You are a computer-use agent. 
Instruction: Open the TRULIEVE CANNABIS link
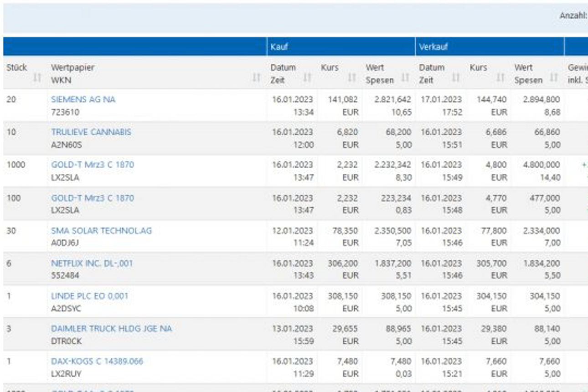[91, 132]
